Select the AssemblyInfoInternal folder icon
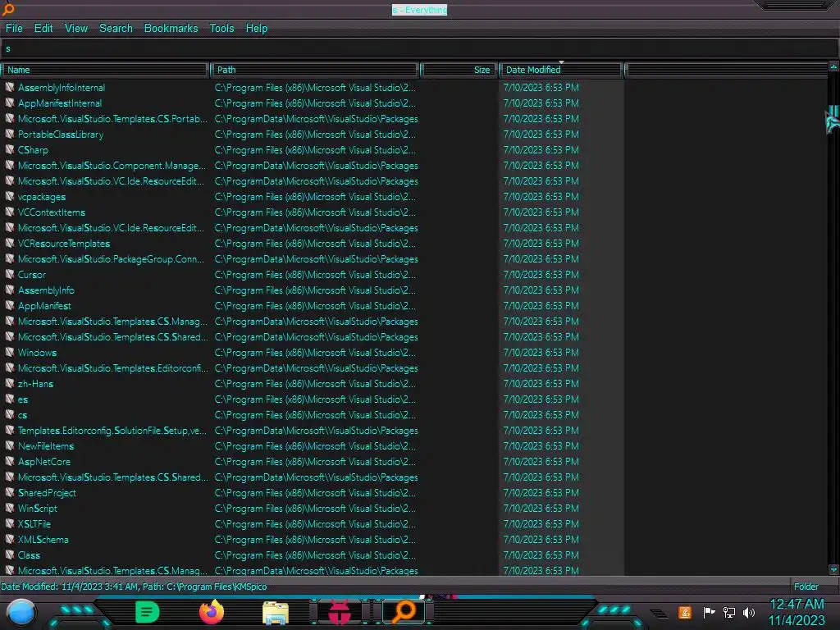The height and width of the screenshot is (630, 840). [x=10, y=87]
